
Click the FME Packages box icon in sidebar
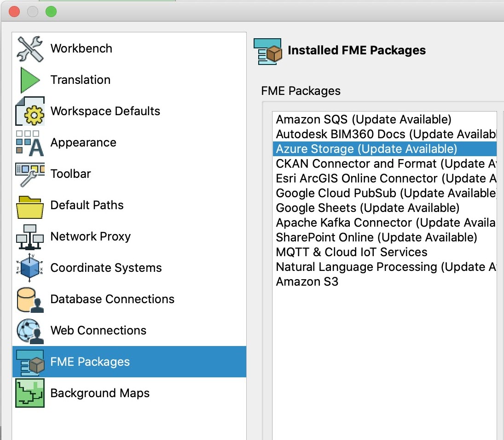[30, 363]
